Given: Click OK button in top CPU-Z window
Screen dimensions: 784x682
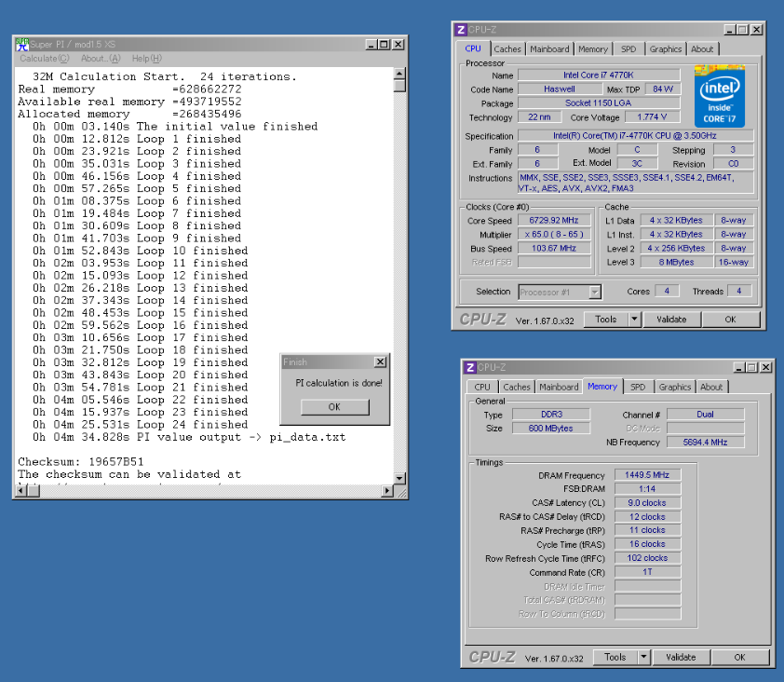Looking at the screenshot, I should (x=731, y=320).
